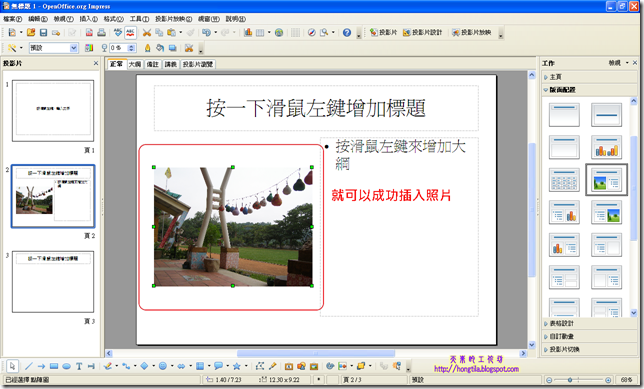
Task: Click the title placeholder 按一下滑鼠左鍵增加標題
Action: pos(316,108)
